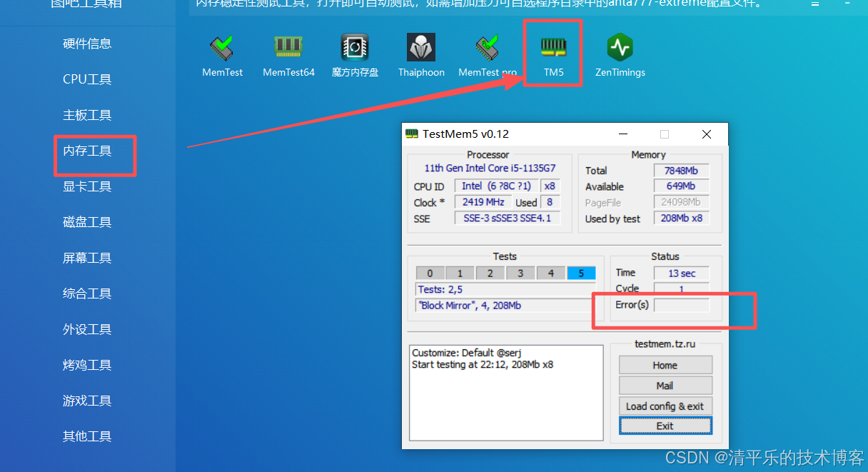
Task: Click the highlighted test indicator 5
Action: [x=581, y=273]
